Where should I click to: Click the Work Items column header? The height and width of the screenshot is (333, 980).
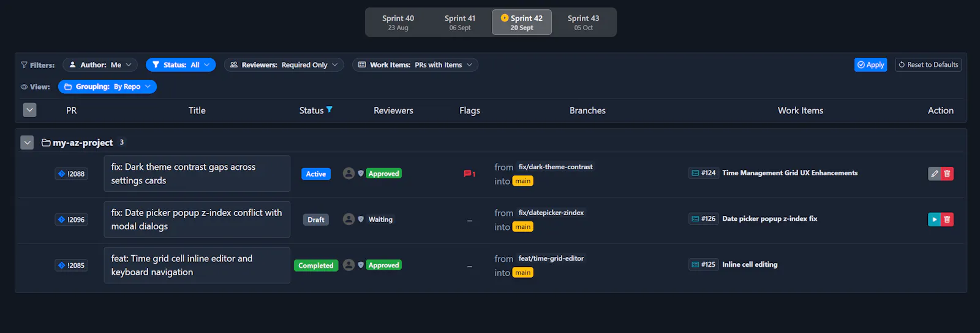pyautogui.click(x=801, y=110)
